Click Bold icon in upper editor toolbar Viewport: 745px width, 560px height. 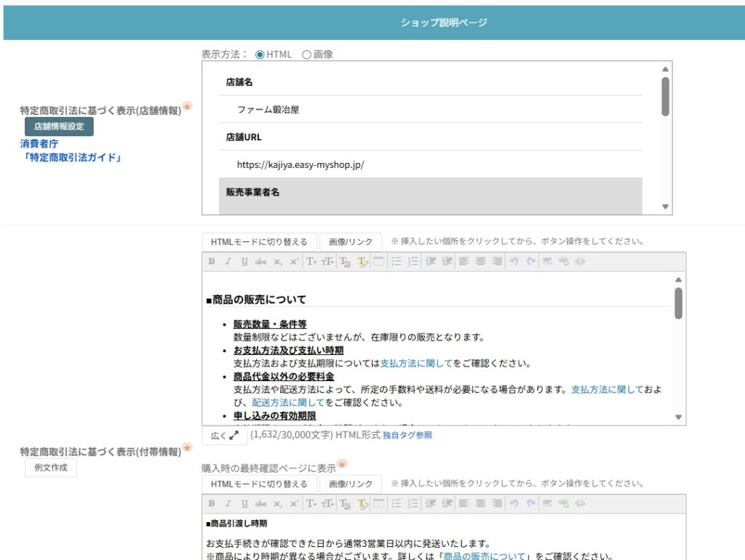(212, 262)
